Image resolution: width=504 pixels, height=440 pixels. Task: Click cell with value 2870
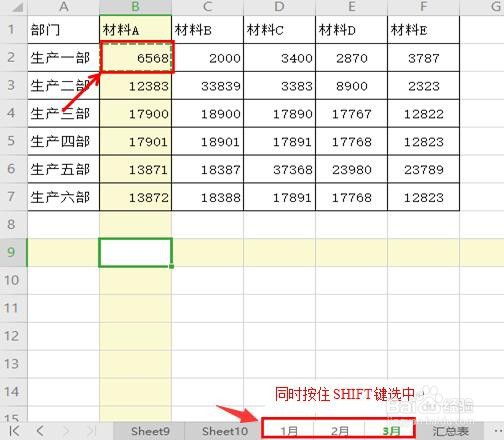pos(351,58)
